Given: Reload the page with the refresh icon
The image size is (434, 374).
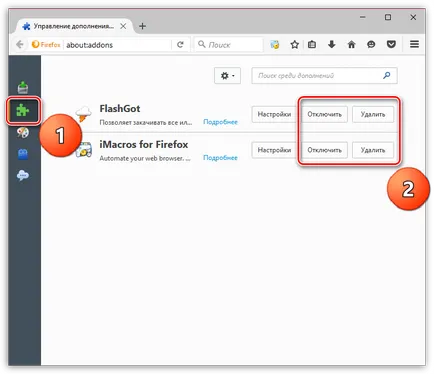Looking at the screenshot, I should tap(180, 44).
